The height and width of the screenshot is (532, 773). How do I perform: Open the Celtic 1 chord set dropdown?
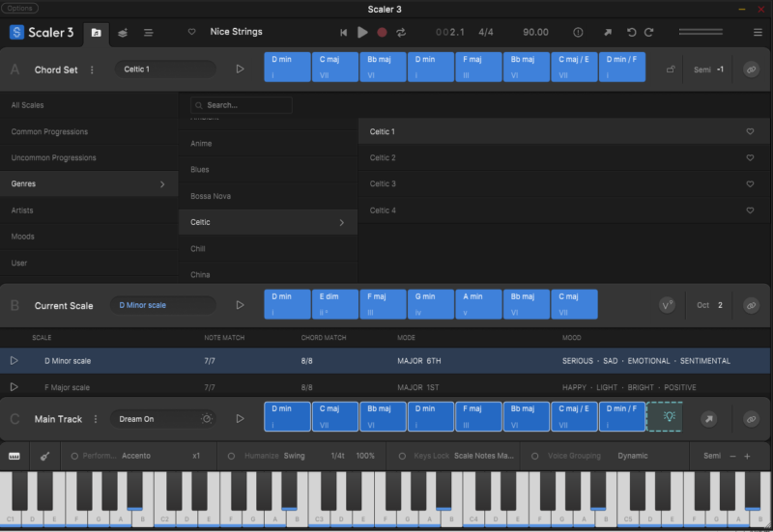(165, 70)
